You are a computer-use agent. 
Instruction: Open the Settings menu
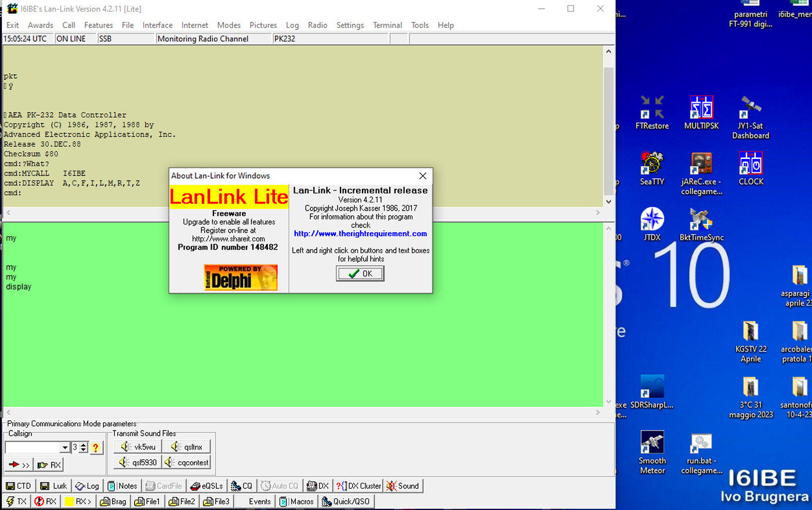coord(350,25)
